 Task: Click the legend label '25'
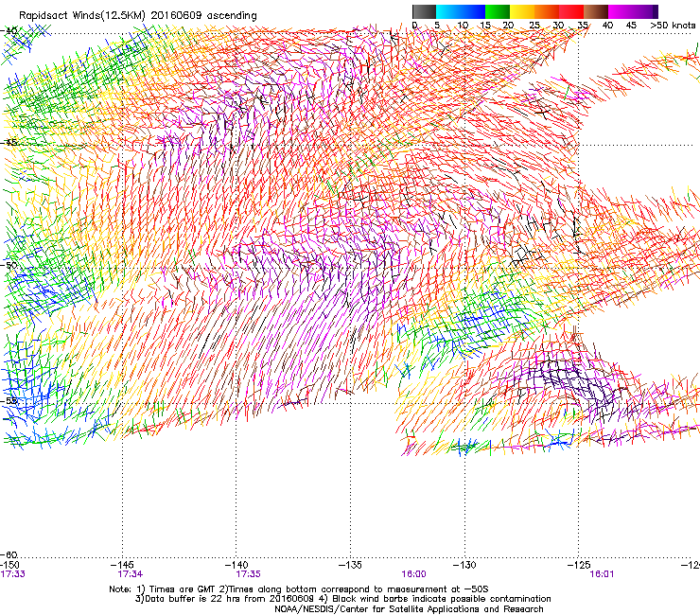(x=534, y=26)
